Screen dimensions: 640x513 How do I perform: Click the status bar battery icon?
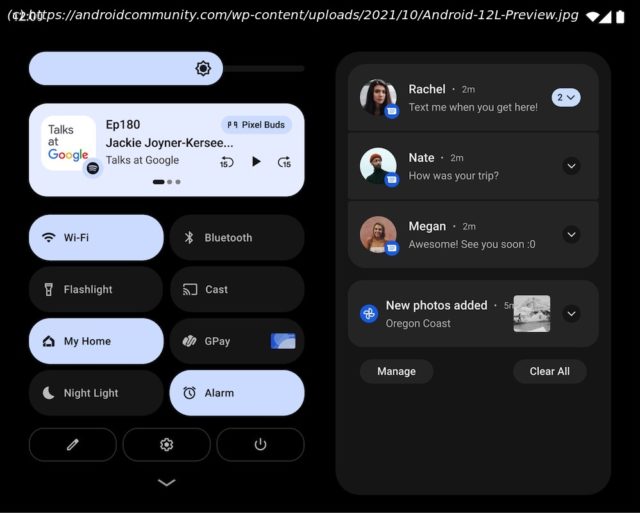click(620, 17)
